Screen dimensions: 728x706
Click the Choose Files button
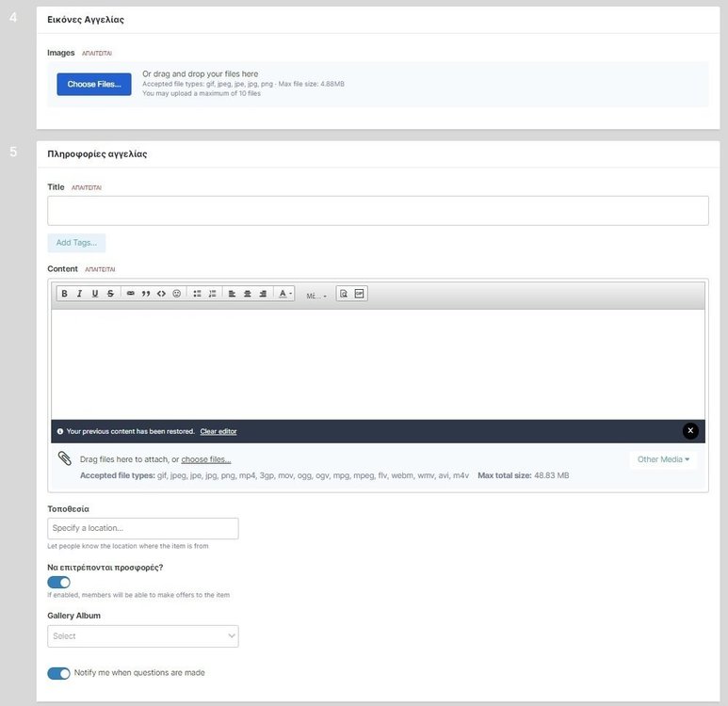click(94, 85)
